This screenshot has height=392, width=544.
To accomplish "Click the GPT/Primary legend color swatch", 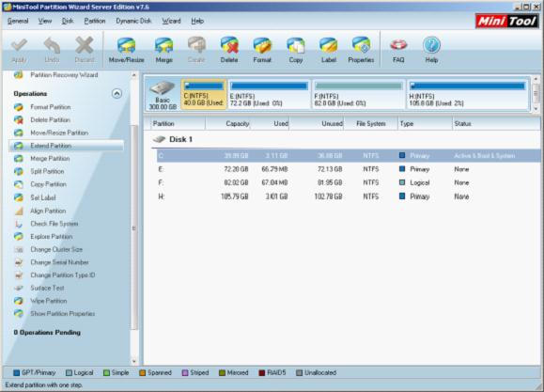I will 16,373.
